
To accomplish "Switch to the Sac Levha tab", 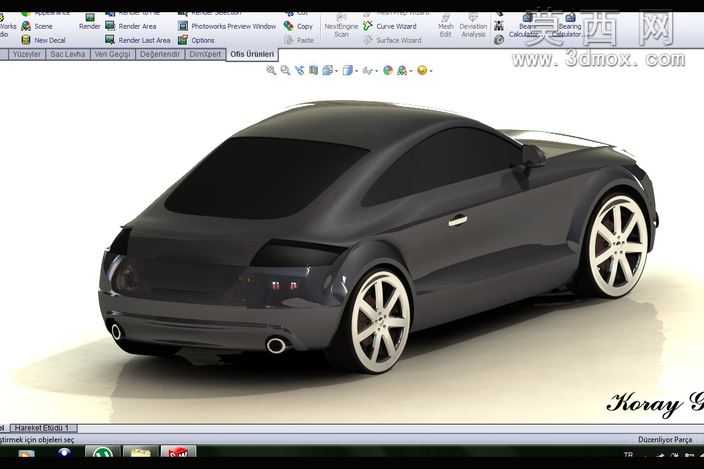I will click(x=68, y=54).
